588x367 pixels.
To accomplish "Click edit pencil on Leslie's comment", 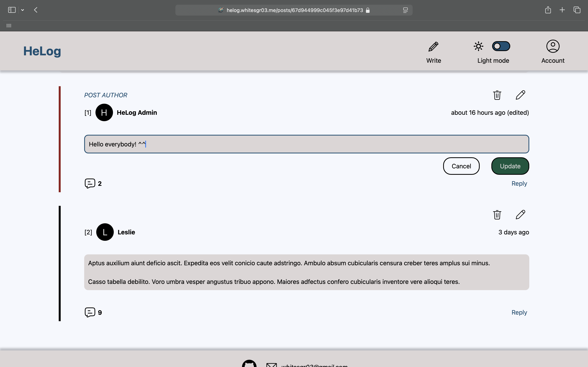I will 520,215.
